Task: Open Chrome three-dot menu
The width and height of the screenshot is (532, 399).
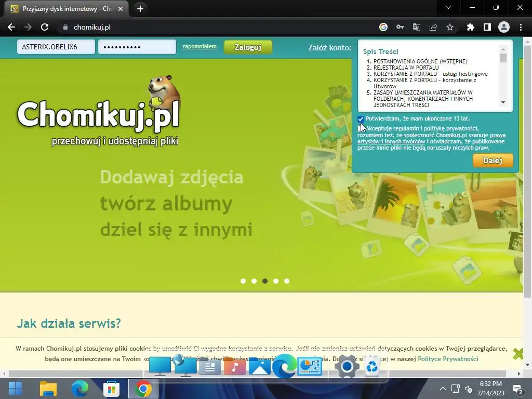Action: (521, 27)
